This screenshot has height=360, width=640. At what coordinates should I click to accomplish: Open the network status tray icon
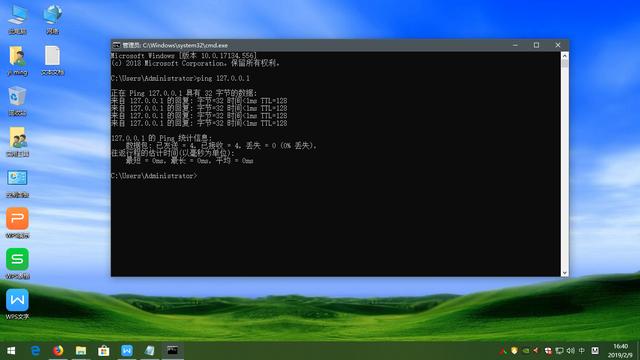[560, 351]
